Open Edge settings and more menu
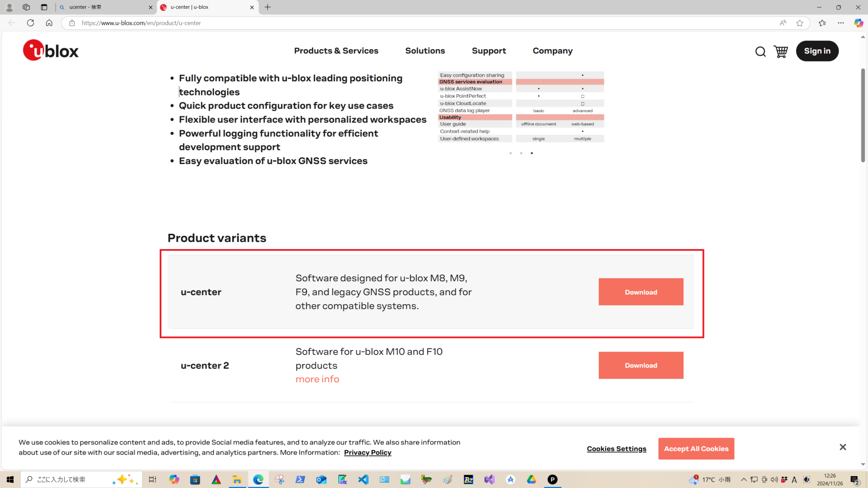Screen dimensions: 868x488 point(841,23)
